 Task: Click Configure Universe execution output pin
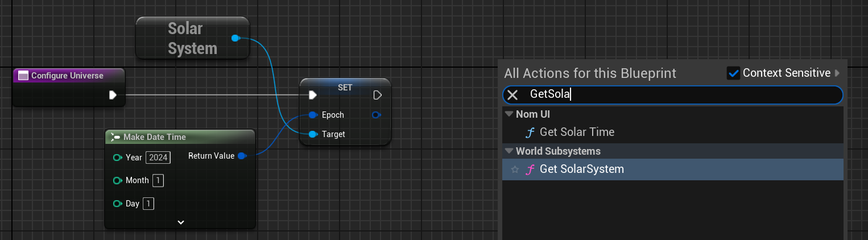pos(113,95)
